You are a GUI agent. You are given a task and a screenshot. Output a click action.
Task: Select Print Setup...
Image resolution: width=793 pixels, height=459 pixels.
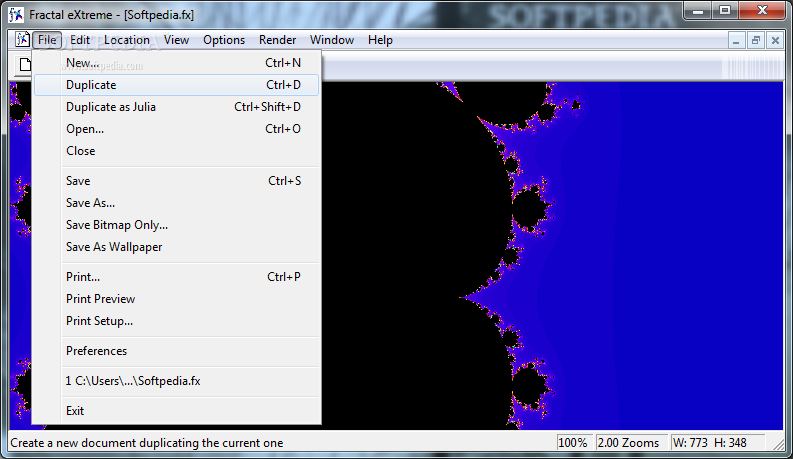click(177, 321)
